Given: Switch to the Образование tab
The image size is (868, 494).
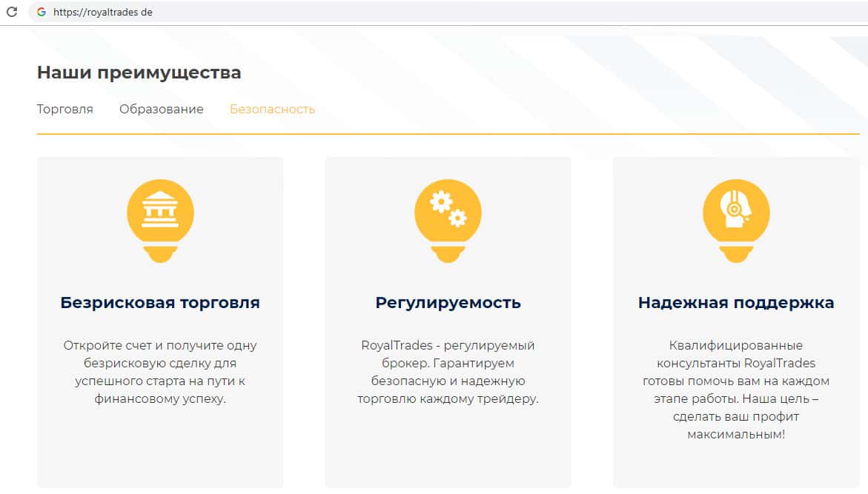Looking at the screenshot, I should [x=161, y=109].
